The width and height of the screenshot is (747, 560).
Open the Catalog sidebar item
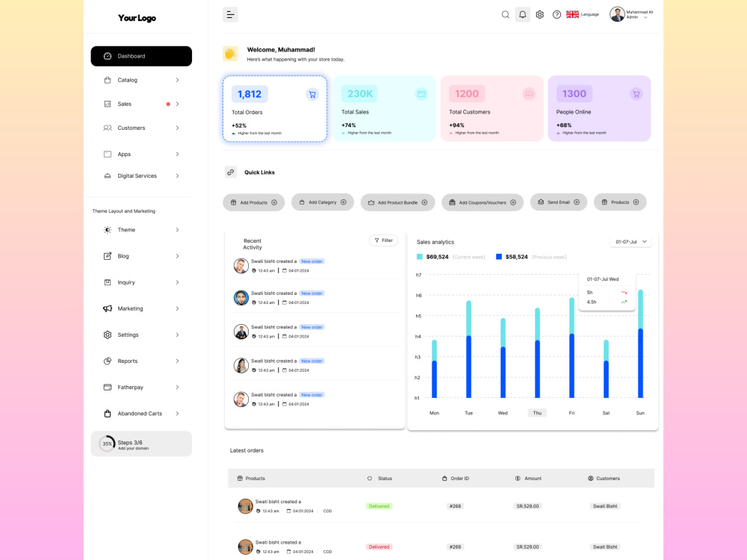point(141,80)
